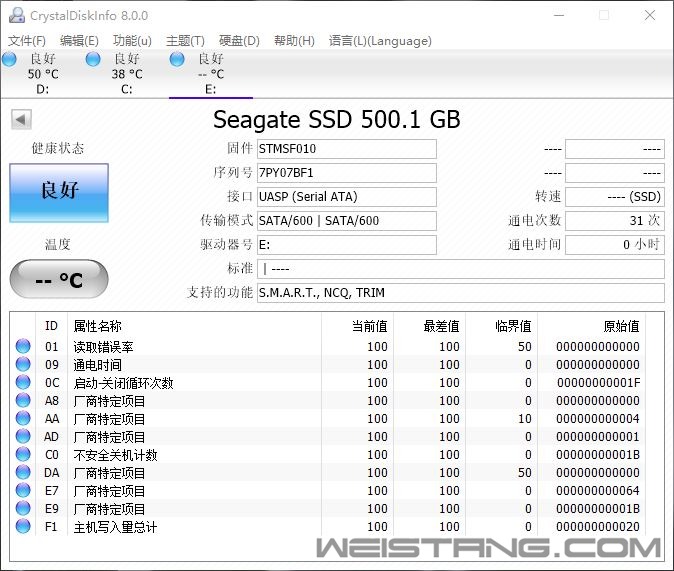Click the 当前值 column header
The height and width of the screenshot is (571, 674).
click(369, 326)
